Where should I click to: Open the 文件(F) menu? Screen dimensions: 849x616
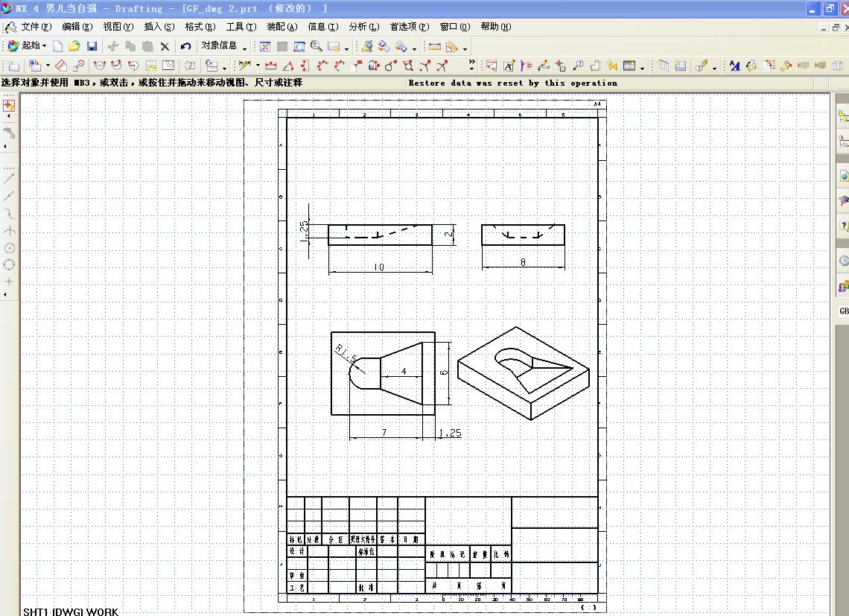(x=36, y=27)
